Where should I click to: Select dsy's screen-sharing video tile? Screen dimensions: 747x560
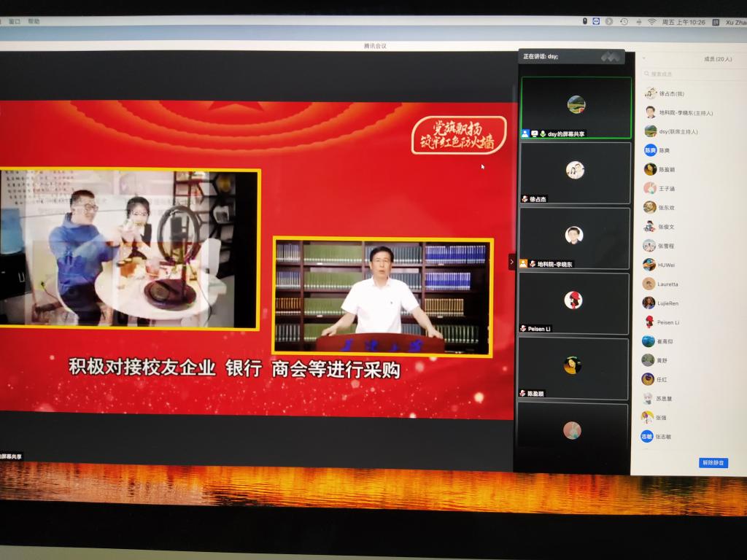[576, 106]
